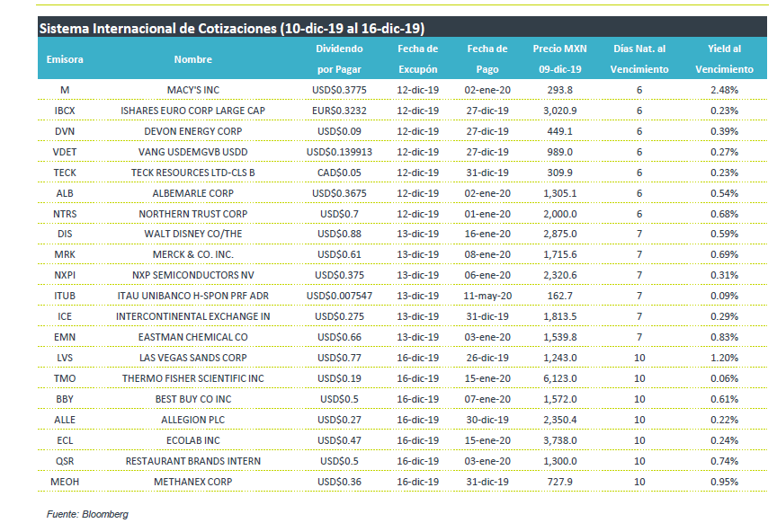Viewport: 777px width, 532px height.
Task: Click the dividend value 'CAD$0.05'
Action: [339, 173]
